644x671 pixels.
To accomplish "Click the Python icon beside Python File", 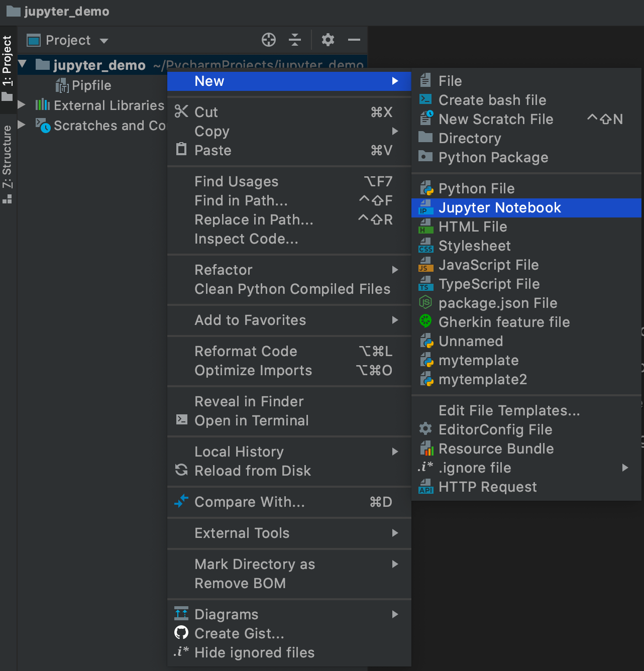I will coord(426,188).
